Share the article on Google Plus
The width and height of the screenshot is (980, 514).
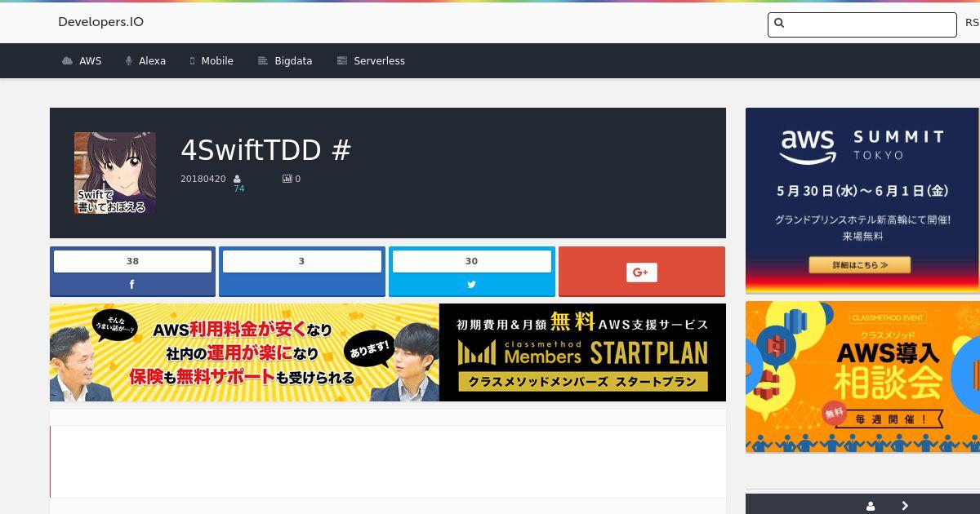642,272
